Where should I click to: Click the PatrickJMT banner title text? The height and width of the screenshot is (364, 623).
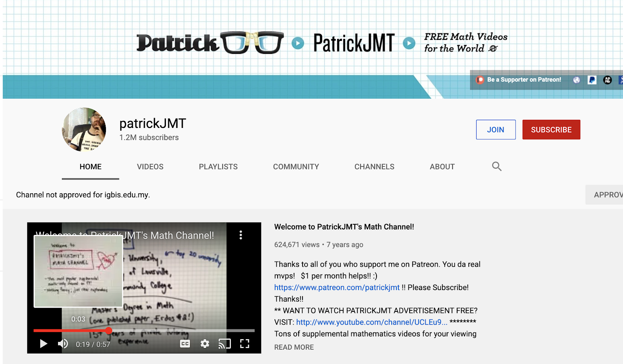(354, 43)
